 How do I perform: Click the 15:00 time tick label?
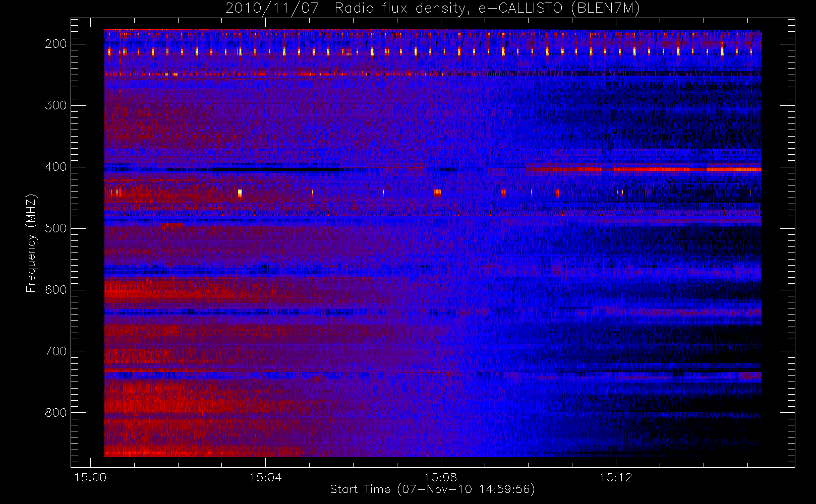click(x=90, y=477)
